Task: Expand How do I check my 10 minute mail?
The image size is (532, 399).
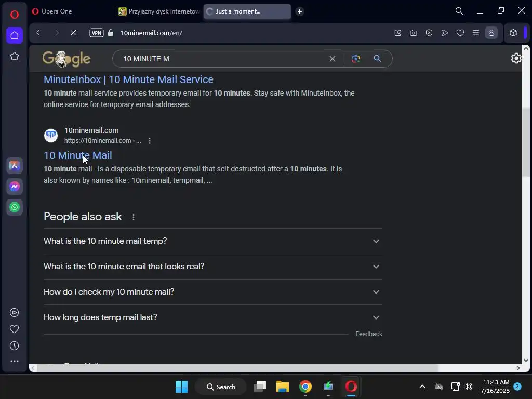Action: (x=212, y=292)
